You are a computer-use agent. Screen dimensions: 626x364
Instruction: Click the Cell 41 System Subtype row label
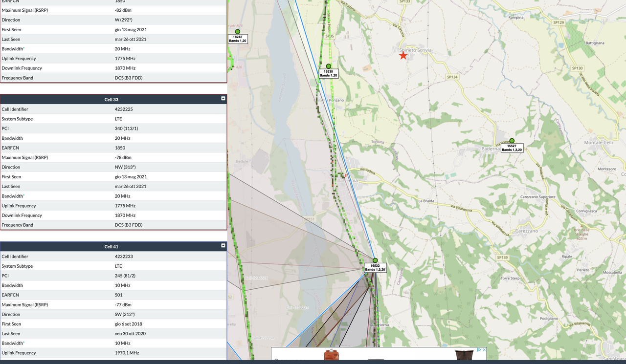(17, 266)
